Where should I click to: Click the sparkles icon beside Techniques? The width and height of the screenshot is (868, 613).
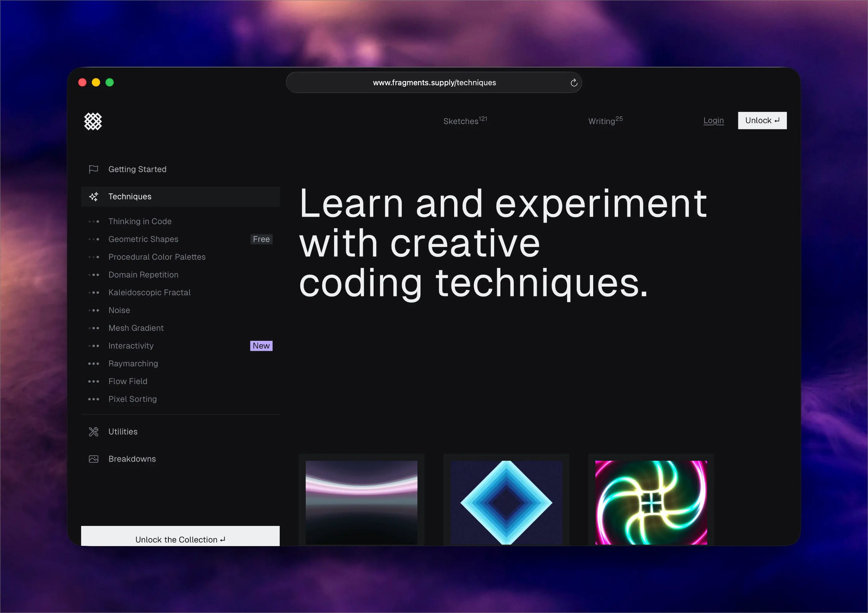click(x=93, y=196)
